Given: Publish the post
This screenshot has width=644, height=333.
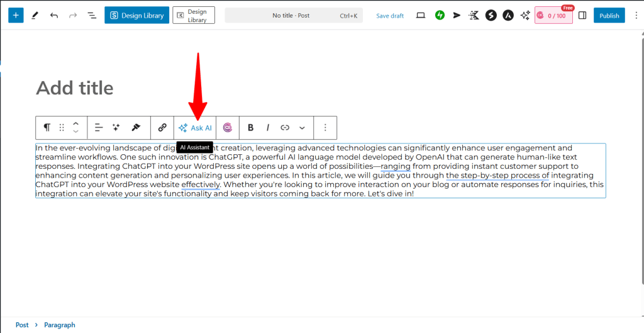Looking at the screenshot, I should [609, 16].
